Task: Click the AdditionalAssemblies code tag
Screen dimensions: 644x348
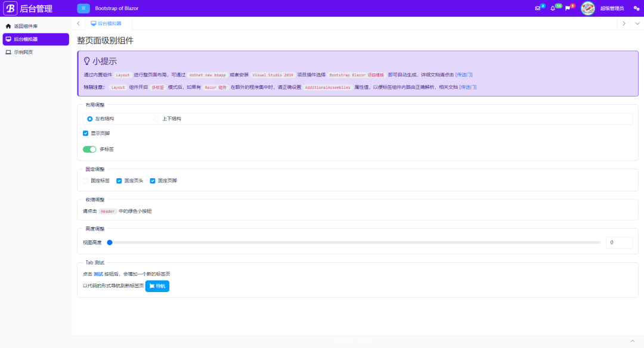Action: tap(328, 88)
